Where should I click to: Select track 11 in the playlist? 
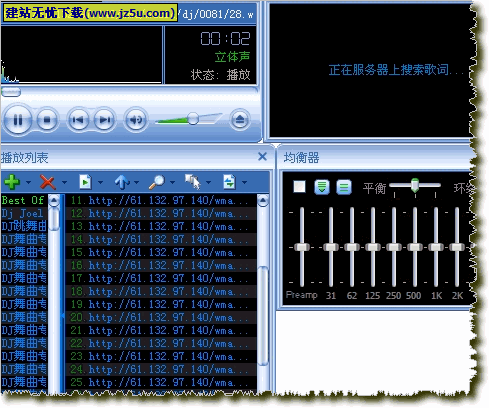coord(161,200)
